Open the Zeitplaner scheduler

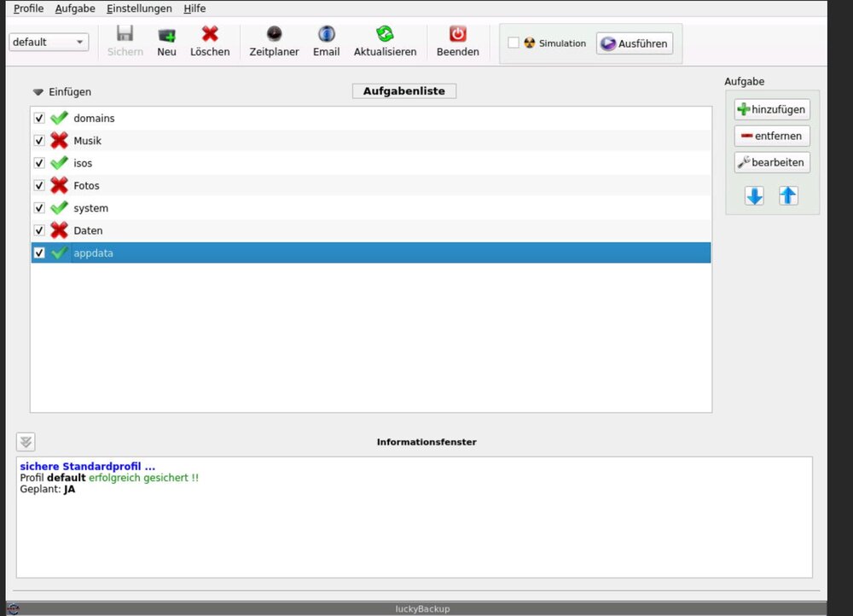point(274,34)
